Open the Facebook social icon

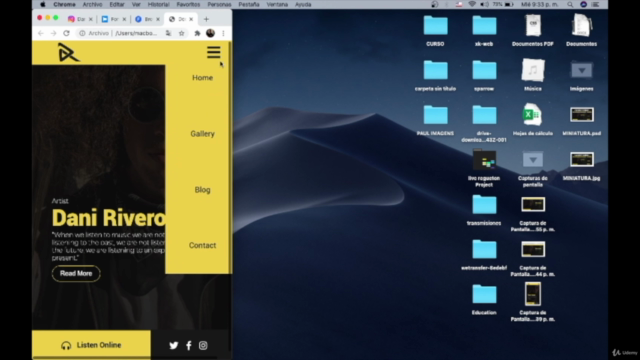(x=189, y=345)
